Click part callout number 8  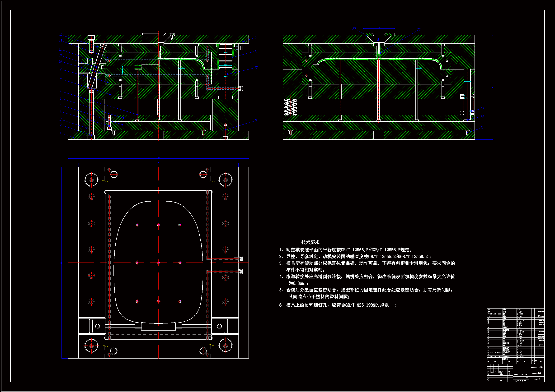61,79
